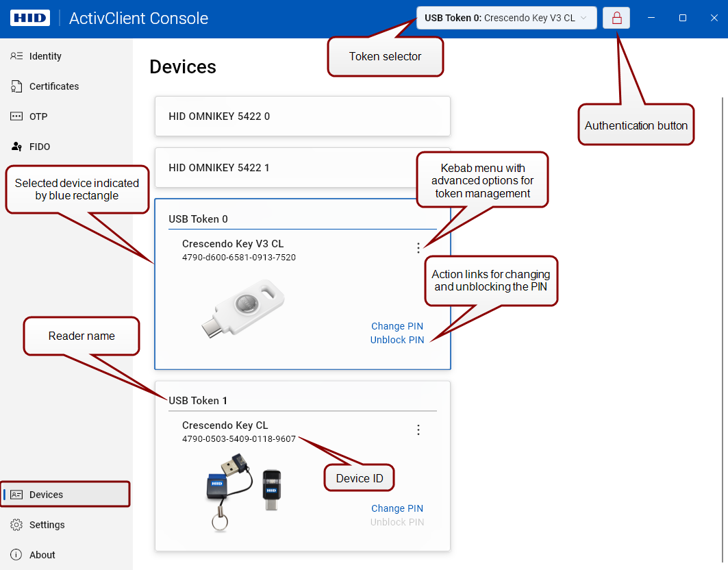The width and height of the screenshot is (728, 570).
Task: Select the HID OMNIKEY 5422 0 device card
Action: [x=303, y=116]
